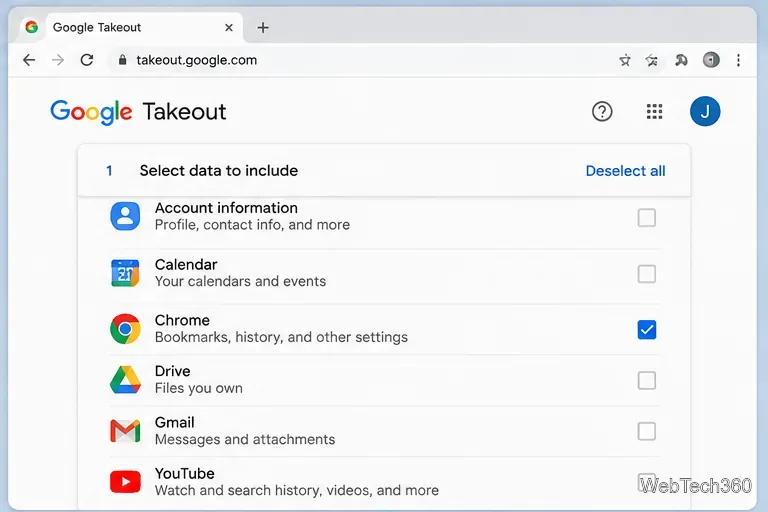Open the extensions puzzle icon
768x512 pixels.
[x=681, y=60]
